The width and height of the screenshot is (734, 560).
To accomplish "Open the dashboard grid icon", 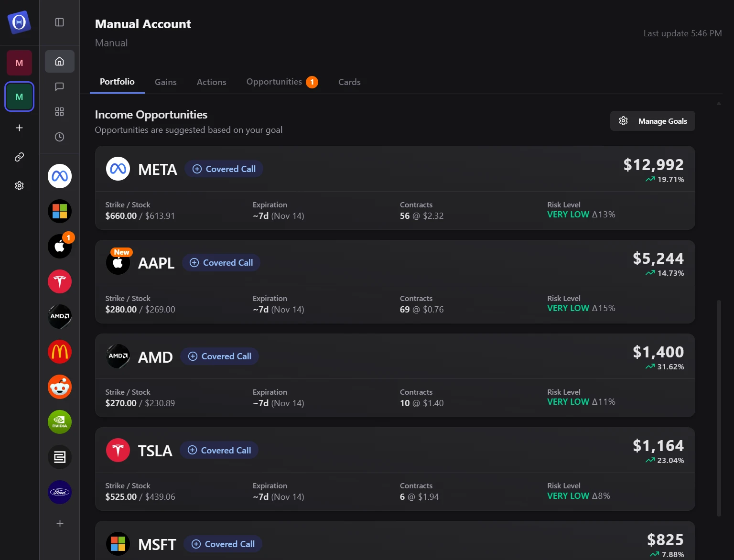I will click(59, 111).
